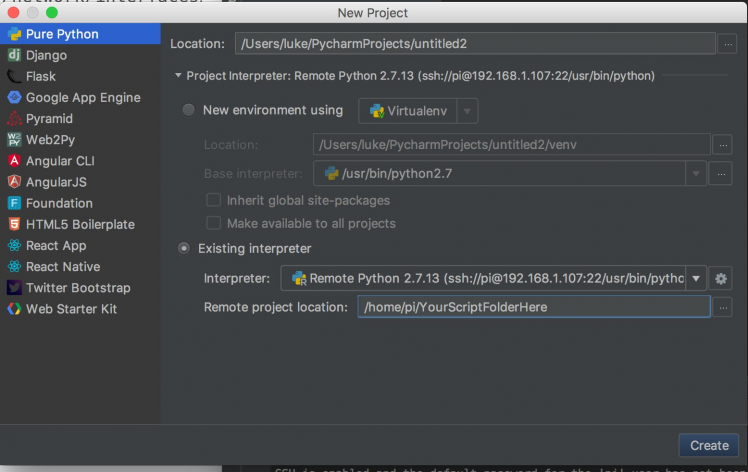Click the Existing interpreter label
This screenshot has height=472, width=748.
pyautogui.click(x=254, y=249)
